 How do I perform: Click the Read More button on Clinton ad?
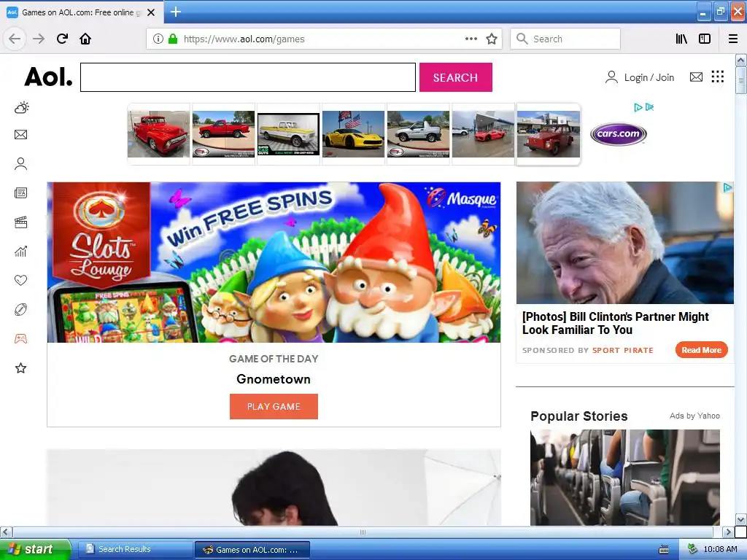point(701,350)
